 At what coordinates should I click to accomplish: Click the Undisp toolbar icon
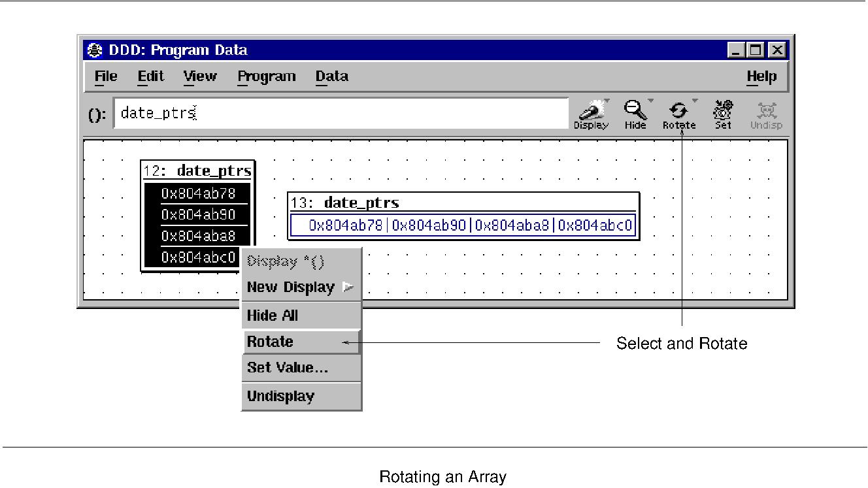[x=766, y=114]
